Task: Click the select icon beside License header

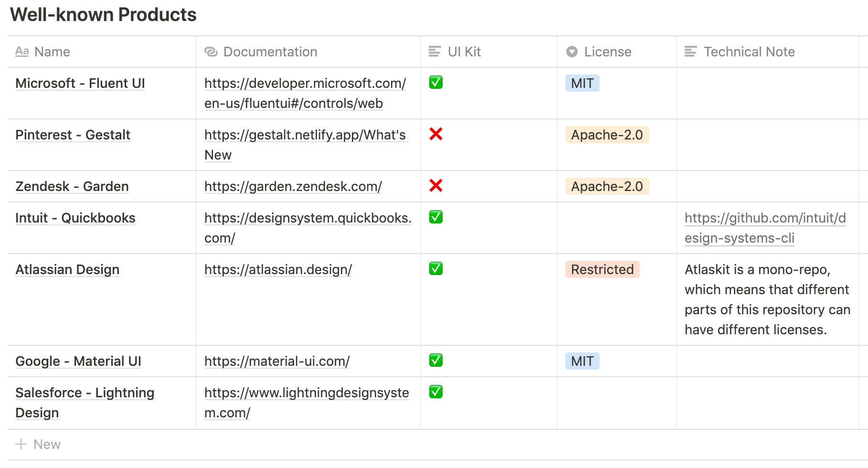Action: (572, 52)
